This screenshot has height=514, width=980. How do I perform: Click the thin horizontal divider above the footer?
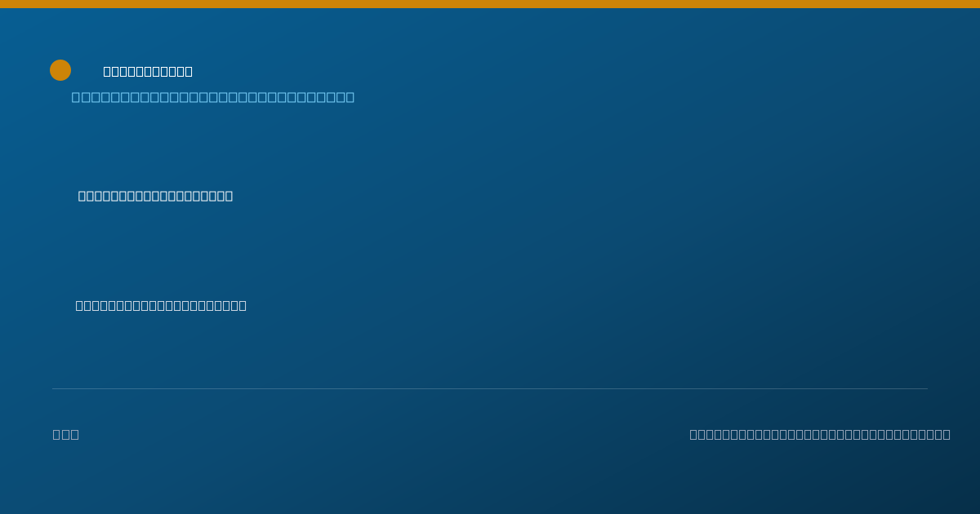[x=490, y=388]
